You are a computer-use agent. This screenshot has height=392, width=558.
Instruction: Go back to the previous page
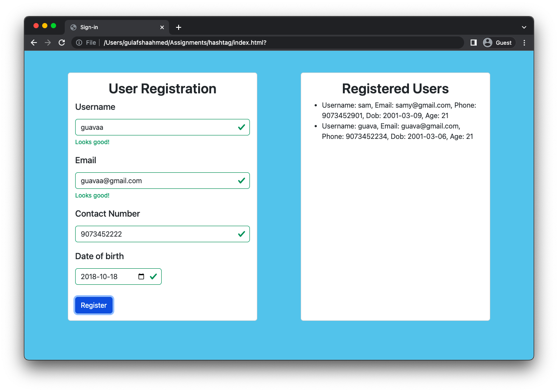pyautogui.click(x=34, y=43)
